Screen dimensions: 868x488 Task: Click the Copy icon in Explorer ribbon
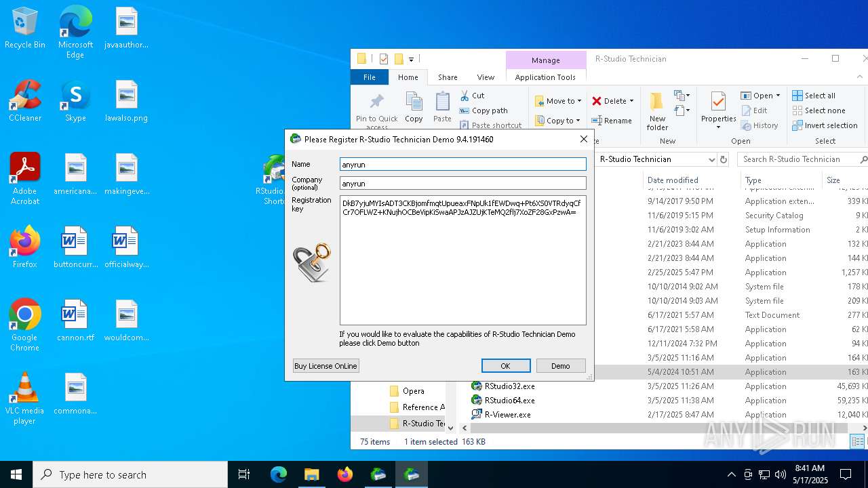(414, 108)
